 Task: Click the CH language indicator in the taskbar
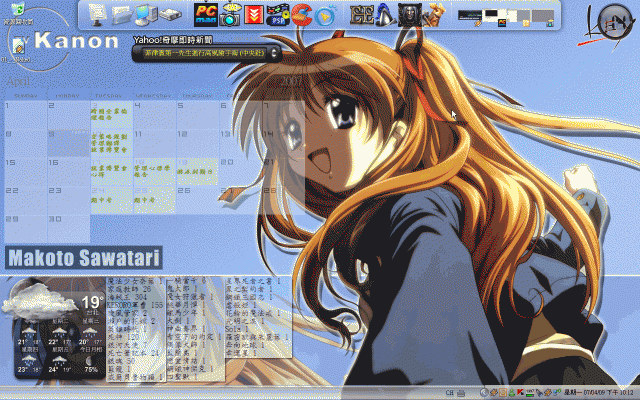pos(449,393)
